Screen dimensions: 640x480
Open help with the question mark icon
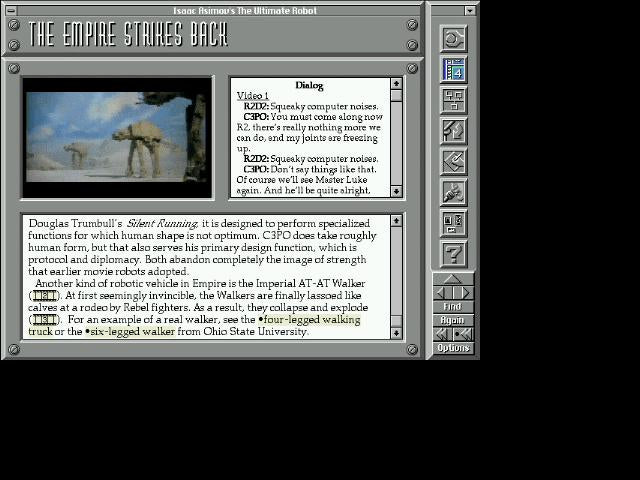453,253
